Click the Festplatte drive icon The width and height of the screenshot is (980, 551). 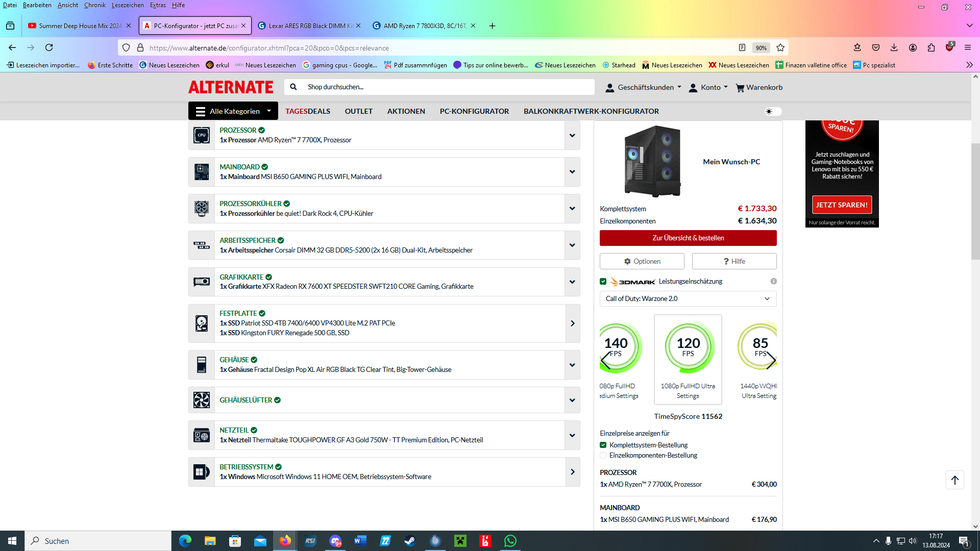click(x=202, y=323)
